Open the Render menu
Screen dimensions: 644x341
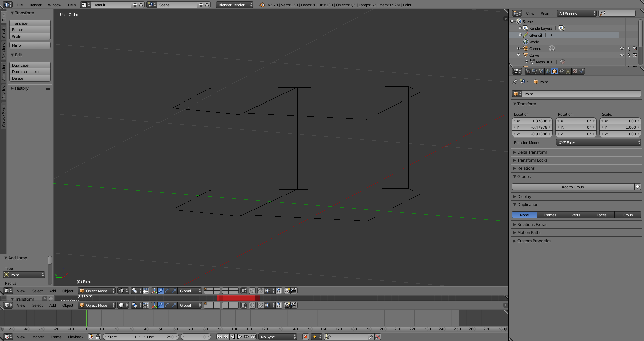(x=35, y=5)
